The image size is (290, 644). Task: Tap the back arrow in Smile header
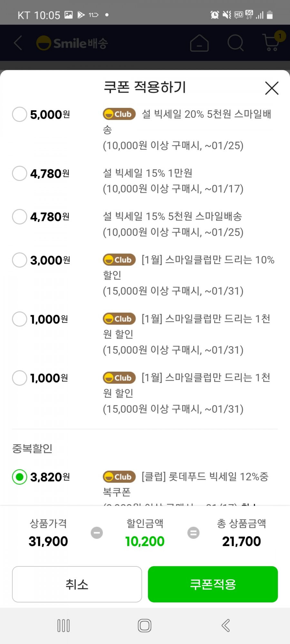point(18,43)
